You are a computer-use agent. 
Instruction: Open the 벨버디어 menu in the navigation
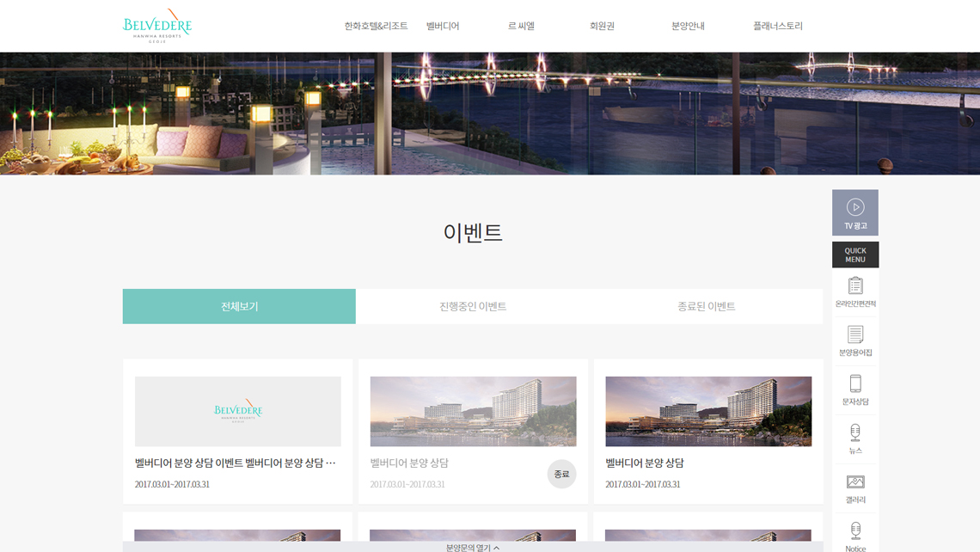pyautogui.click(x=443, y=26)
